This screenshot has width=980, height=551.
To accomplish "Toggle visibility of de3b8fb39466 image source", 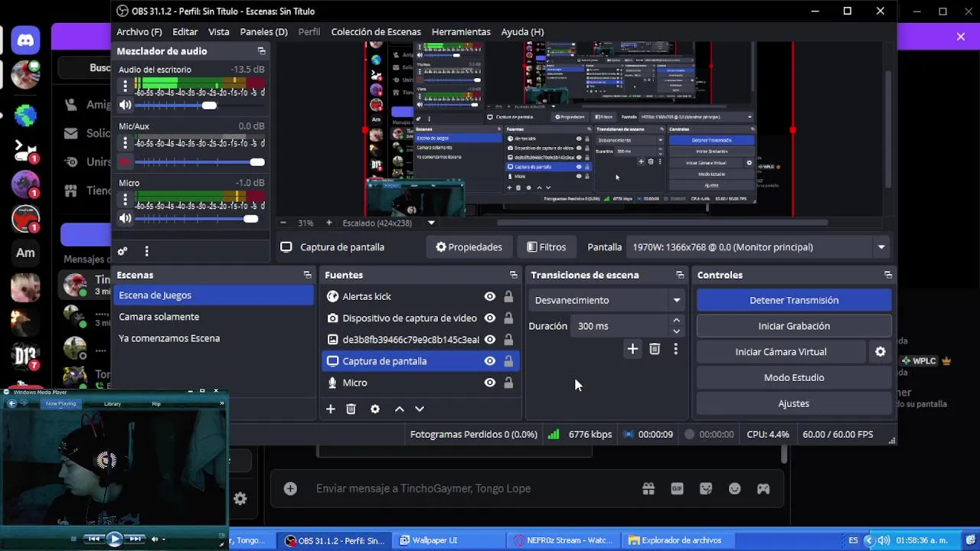I will point(490,340).
